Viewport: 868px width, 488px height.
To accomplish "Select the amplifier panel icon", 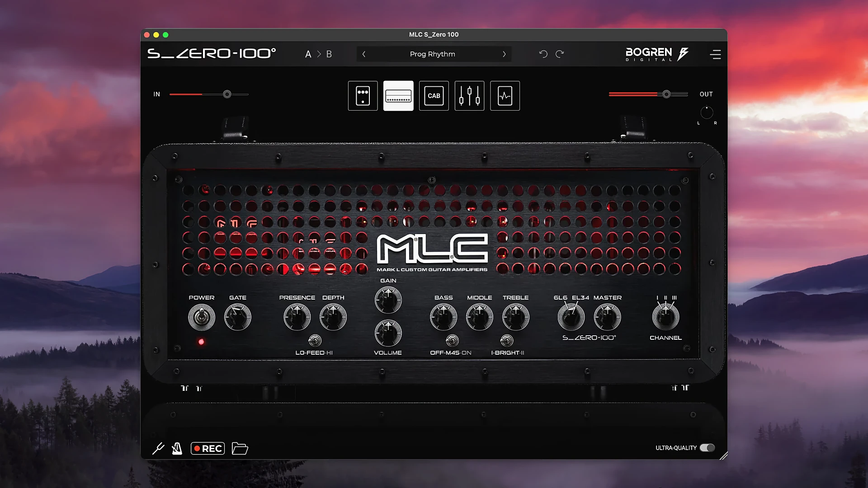I will pyautogui.click(x=398, y=96).
